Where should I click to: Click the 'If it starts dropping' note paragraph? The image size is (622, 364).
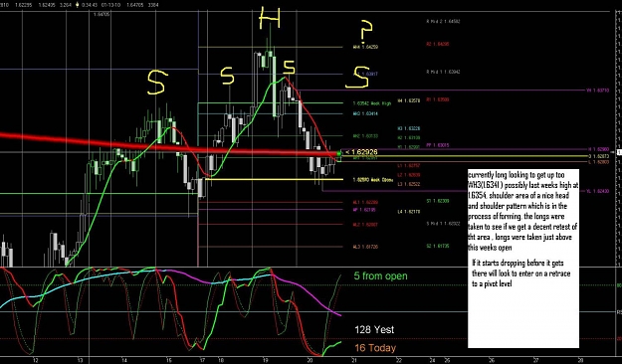[521, 273]
